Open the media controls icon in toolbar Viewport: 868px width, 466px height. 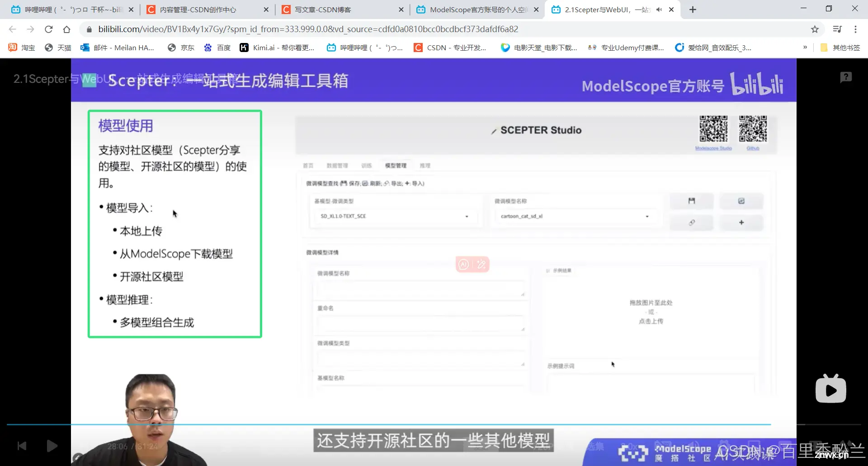837,29
